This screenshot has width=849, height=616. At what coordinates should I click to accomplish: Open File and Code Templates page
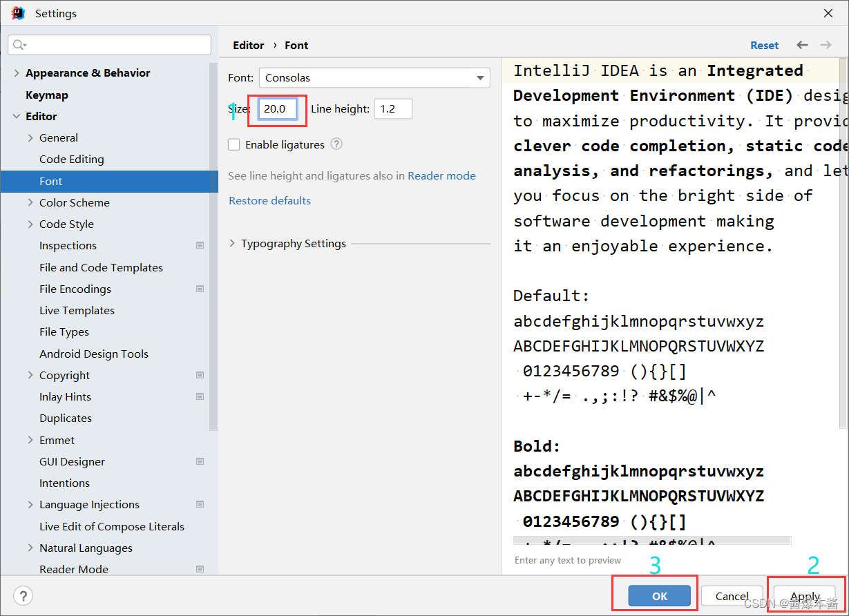(101, 267)
